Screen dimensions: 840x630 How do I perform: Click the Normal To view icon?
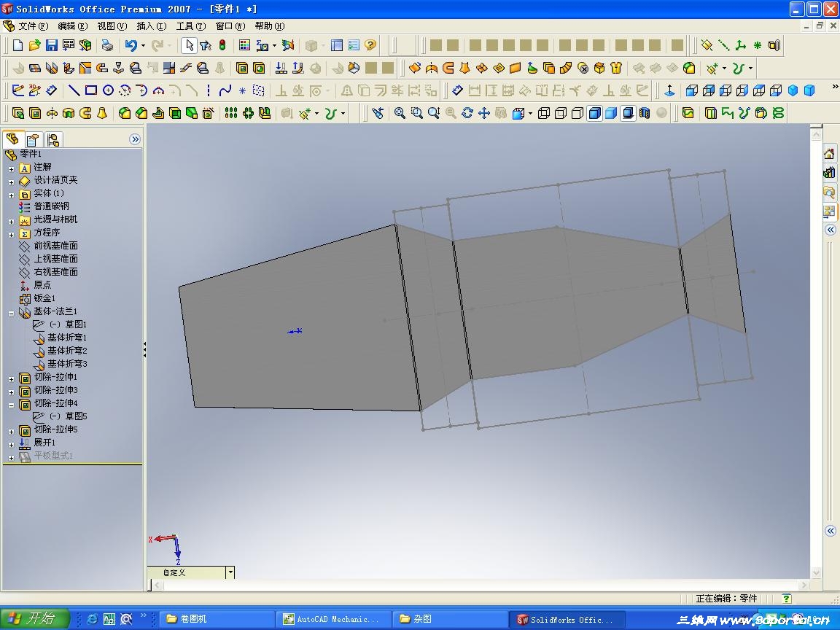(669, 90)
